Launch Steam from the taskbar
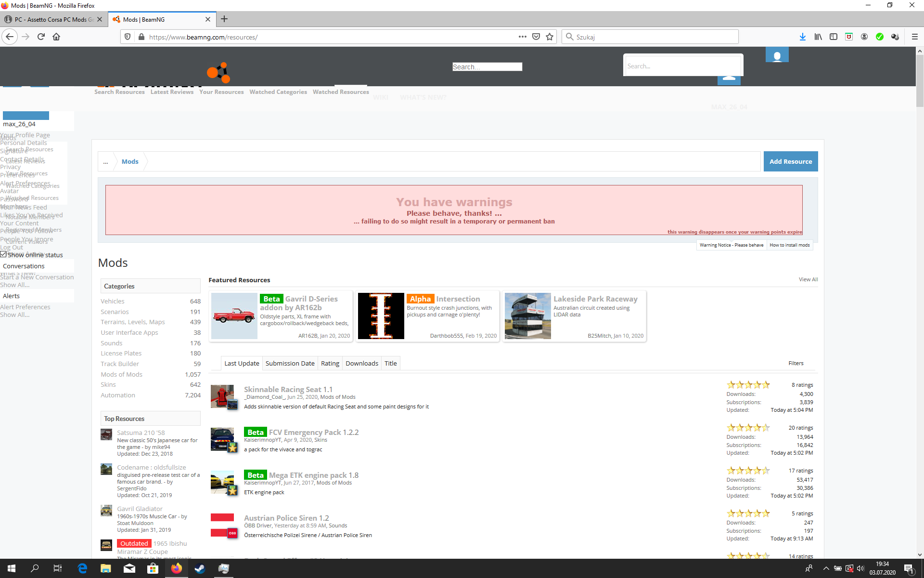Image resolution: width=924 pixels, height=578 pixels. pyautogui.click(x=200, y=568)
